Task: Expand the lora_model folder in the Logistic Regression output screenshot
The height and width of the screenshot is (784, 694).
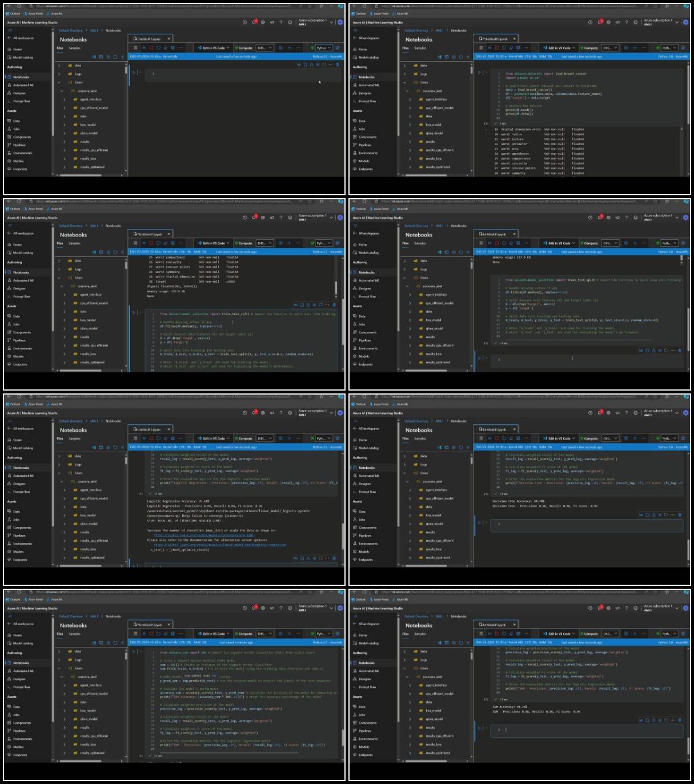Action: (65, 515)
